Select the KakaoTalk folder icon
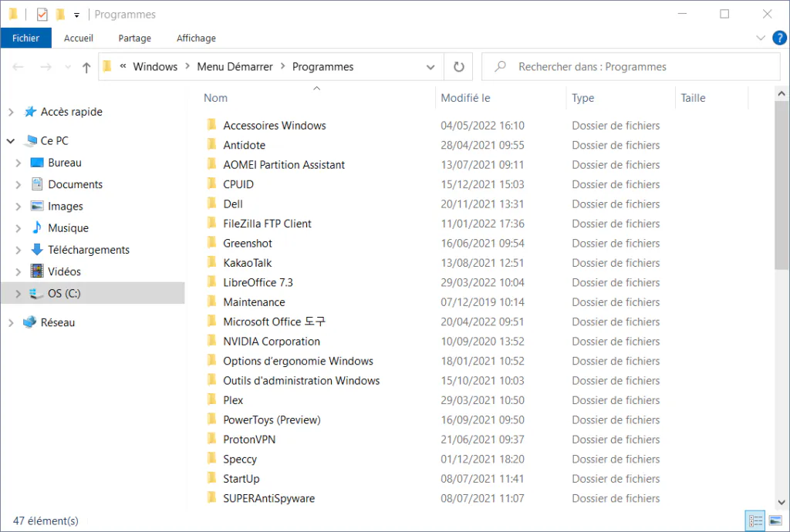Viewport: 790px width, 532px height. pyautogui.click(x=212, y=262)
